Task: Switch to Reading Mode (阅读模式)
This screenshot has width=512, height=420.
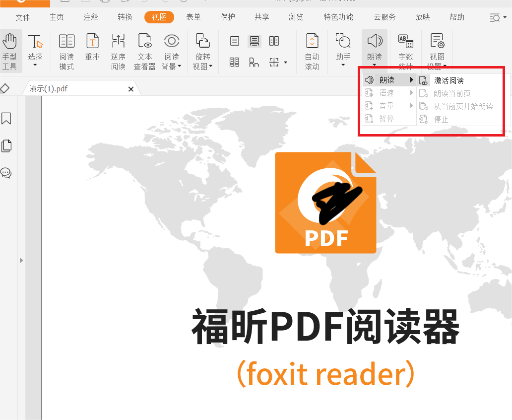Action: pyautogui.click(x=66, y=51)
